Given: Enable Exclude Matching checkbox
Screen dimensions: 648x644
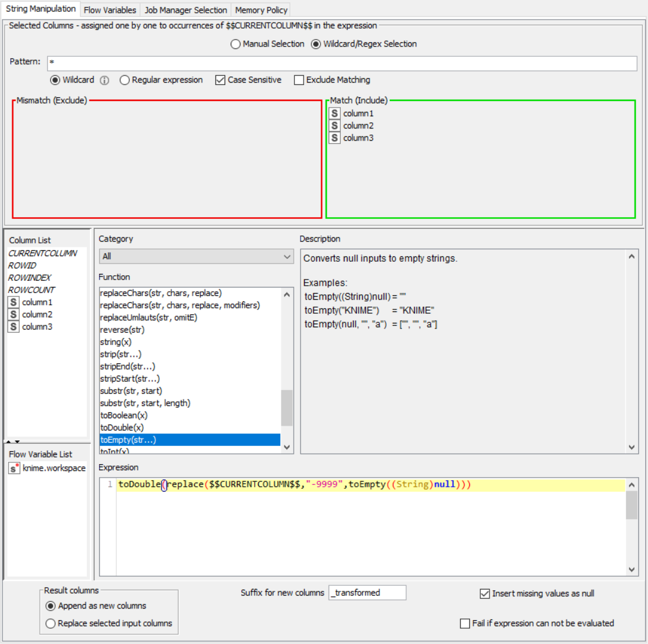Looking at the screenshot, I should tap(299, 80).
